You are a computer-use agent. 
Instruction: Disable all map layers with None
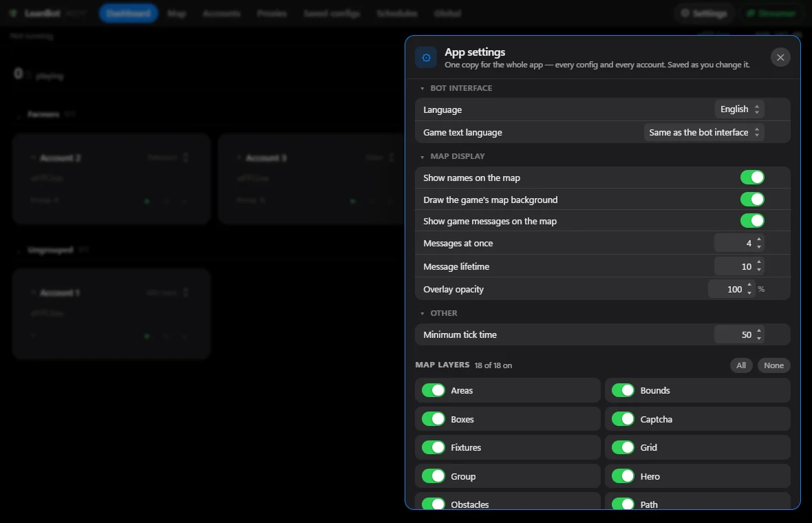tap(773, 365)
